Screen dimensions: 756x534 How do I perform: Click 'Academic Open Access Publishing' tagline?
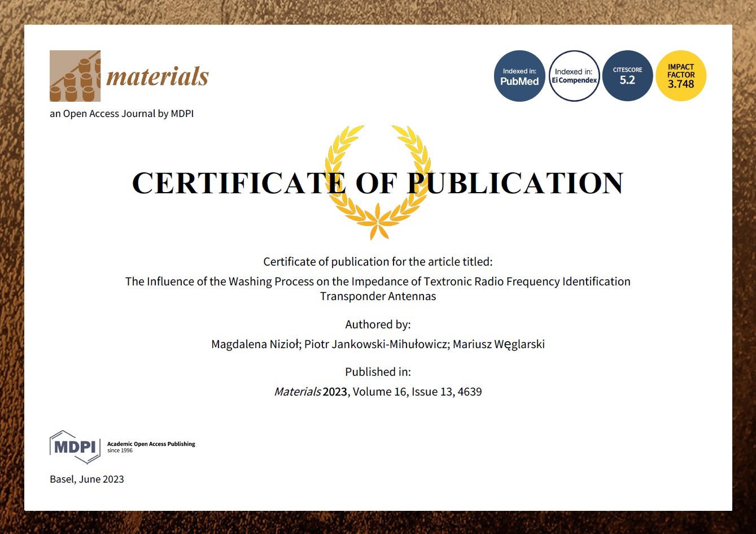click(151, 444)
